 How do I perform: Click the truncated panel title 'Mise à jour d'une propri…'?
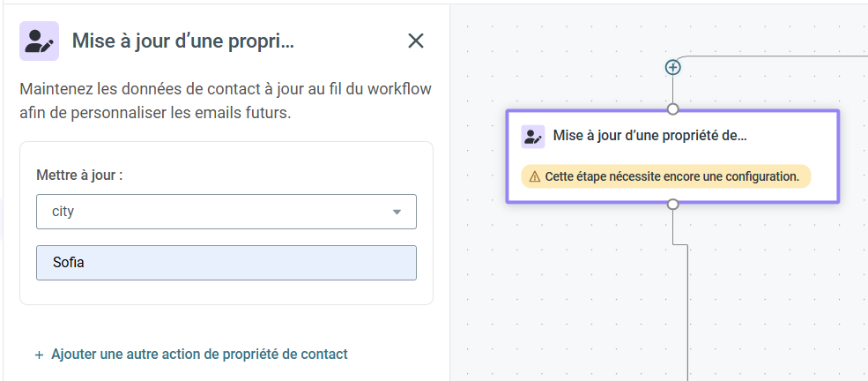click(x=183, y=41)
